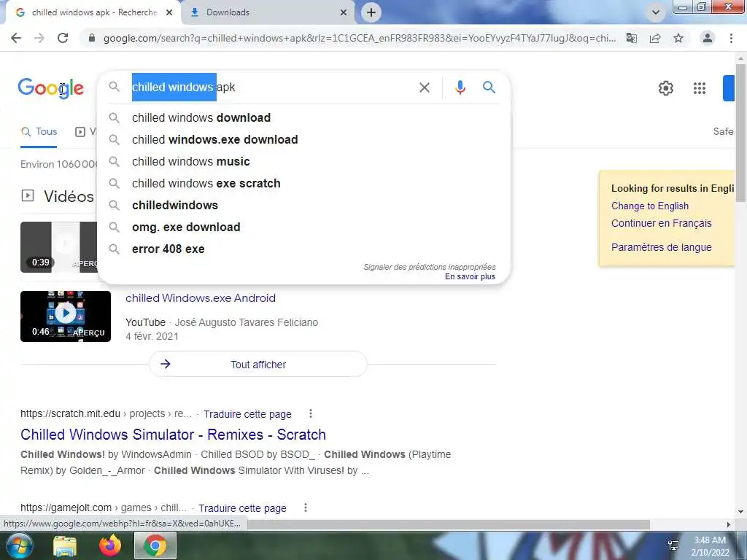Choose suggestion chilled windows download
The height and width of the screenshot is (560, 747).
[303, 117]
